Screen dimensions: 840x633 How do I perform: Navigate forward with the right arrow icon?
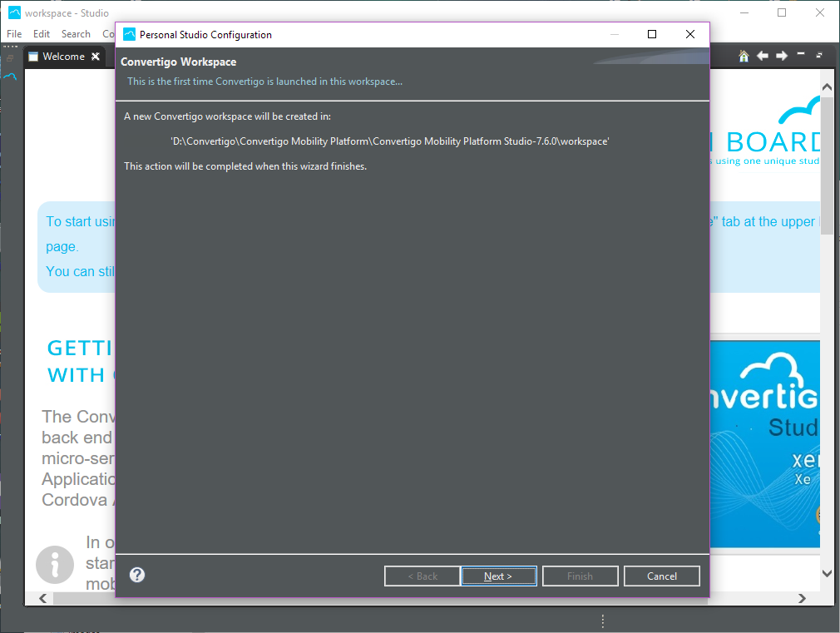tap(782, 56)
